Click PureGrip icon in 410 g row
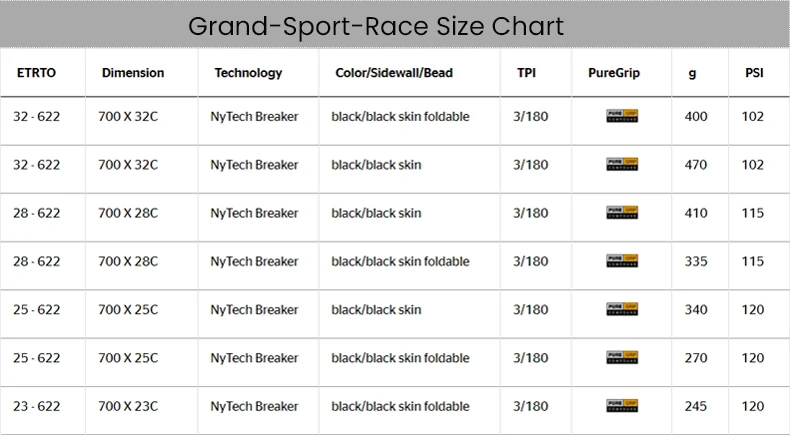Viewport: 790px width, 436px height. tap(622, 213)
